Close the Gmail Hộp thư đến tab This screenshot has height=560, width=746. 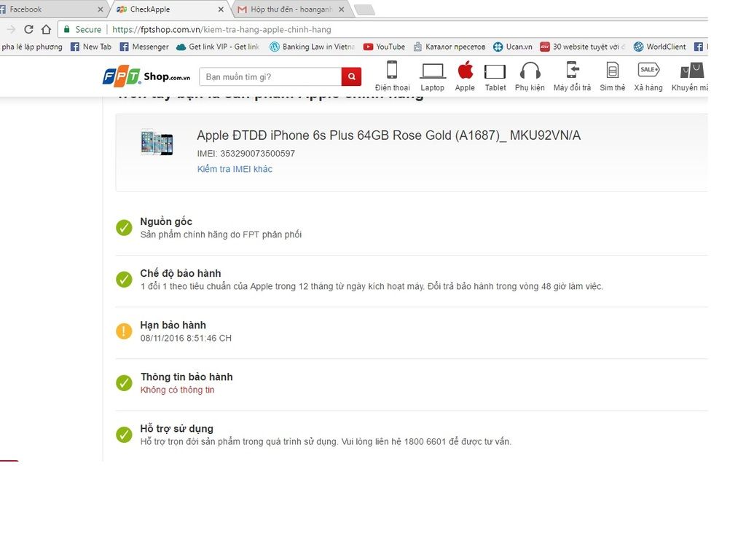coord(341,9)
